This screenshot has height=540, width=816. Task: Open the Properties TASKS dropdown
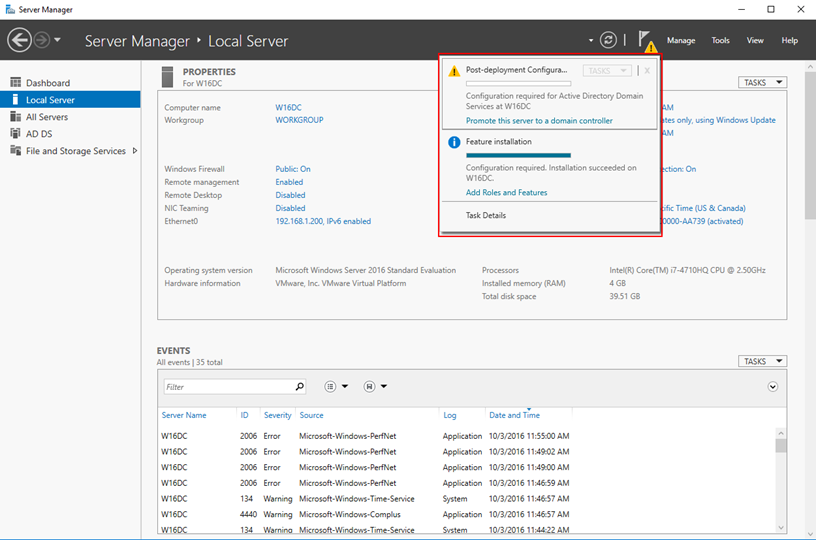click(762, 82)
